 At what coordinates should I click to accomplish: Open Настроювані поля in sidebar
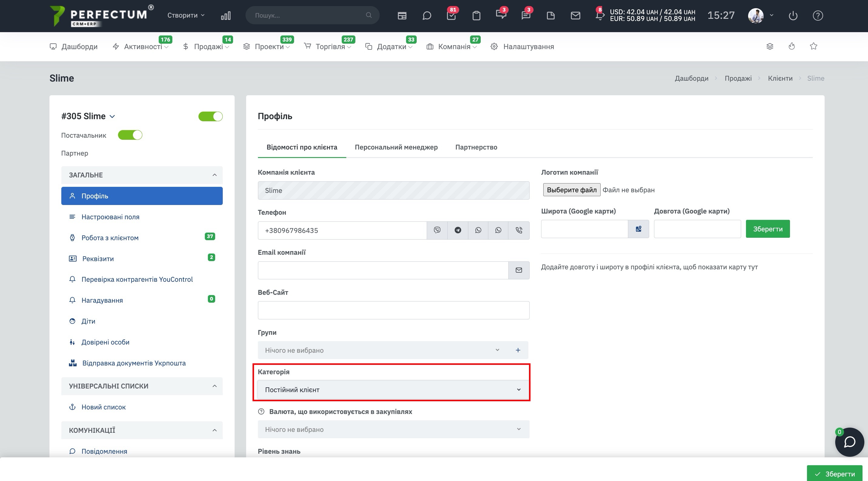(142, 217)
